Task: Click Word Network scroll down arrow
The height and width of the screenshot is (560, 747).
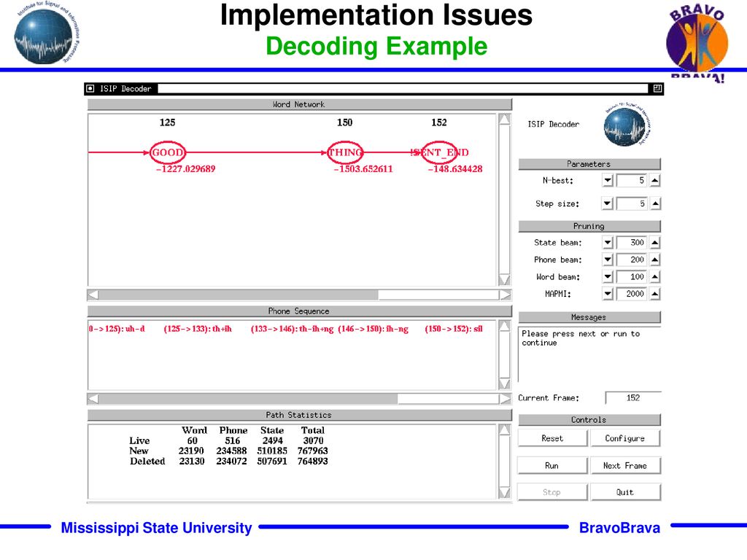Action: click(505, 280)
